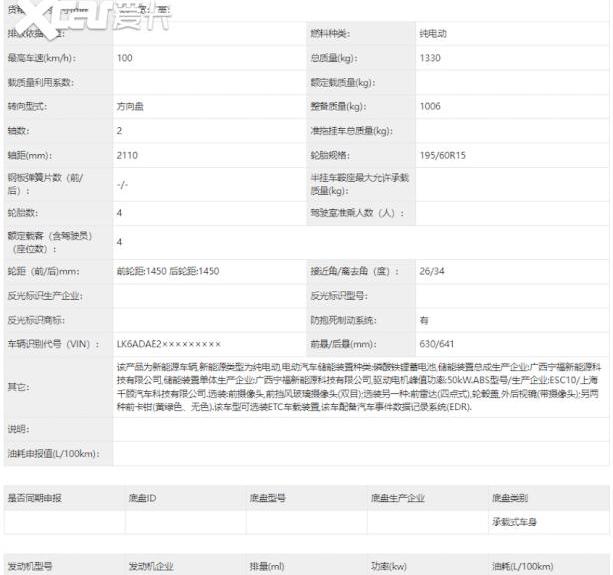Click the 最高车速(km/h) label

click(x=42, y=58)
